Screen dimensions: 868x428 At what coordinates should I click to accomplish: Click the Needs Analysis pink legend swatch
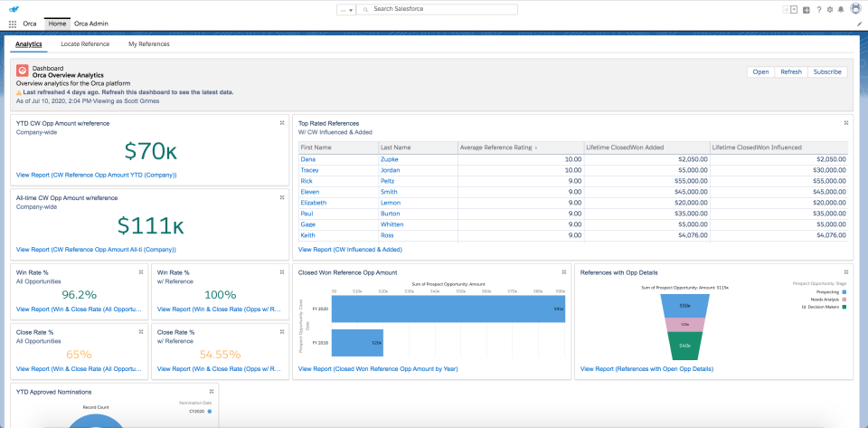[x=844, y=299]
